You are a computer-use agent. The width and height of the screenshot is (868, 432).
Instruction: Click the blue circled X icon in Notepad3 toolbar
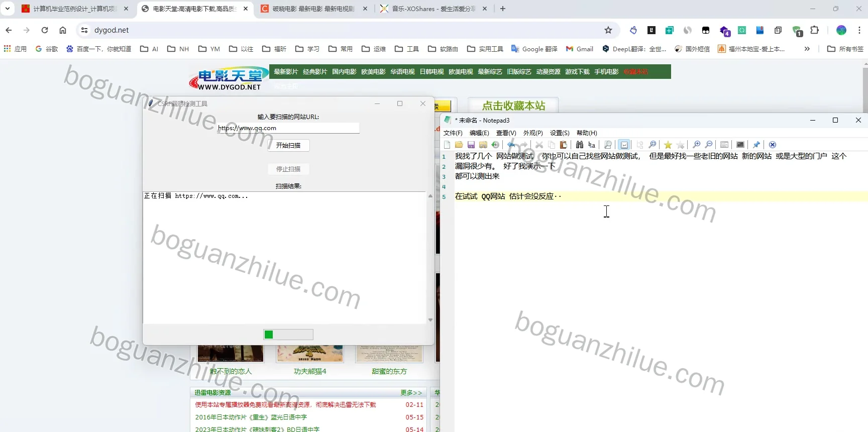[773, 145]
